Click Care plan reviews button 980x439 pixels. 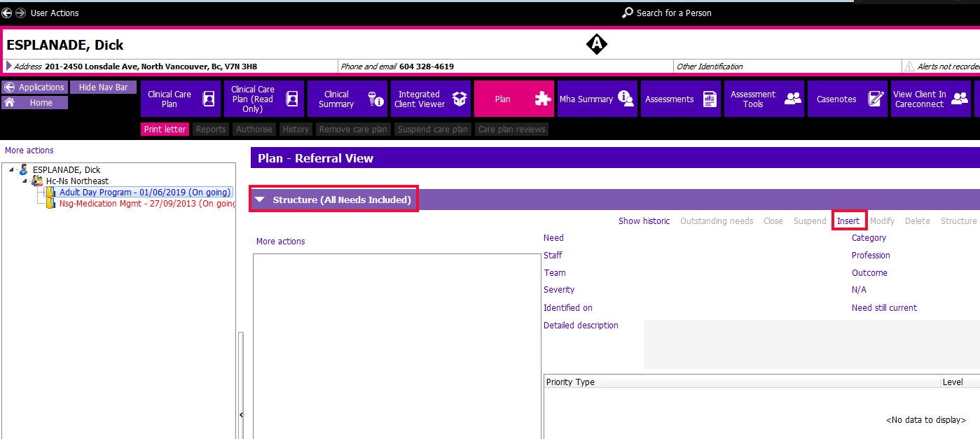(511, 130)
